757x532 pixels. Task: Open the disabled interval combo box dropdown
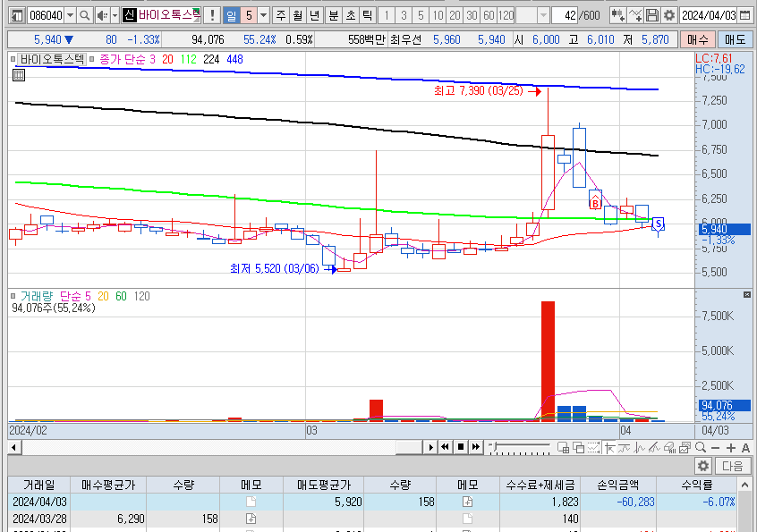543,15
